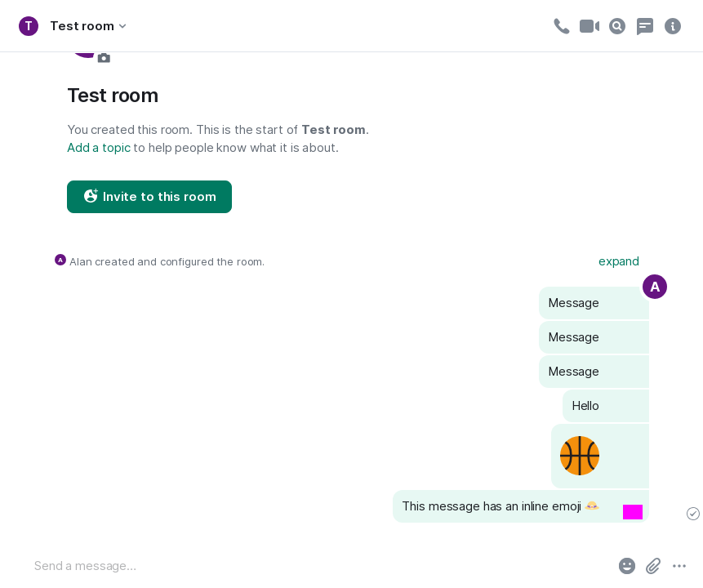Open the Test room header dropdown chevron
This screenshot has width=703, height=588.
(x=122, y=26)
